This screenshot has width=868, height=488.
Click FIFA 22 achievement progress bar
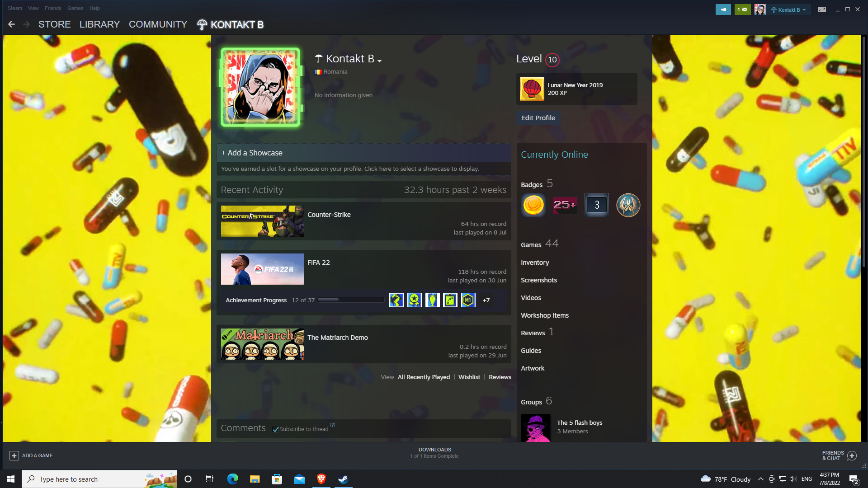pyautogui.click(x=350, y=300)
